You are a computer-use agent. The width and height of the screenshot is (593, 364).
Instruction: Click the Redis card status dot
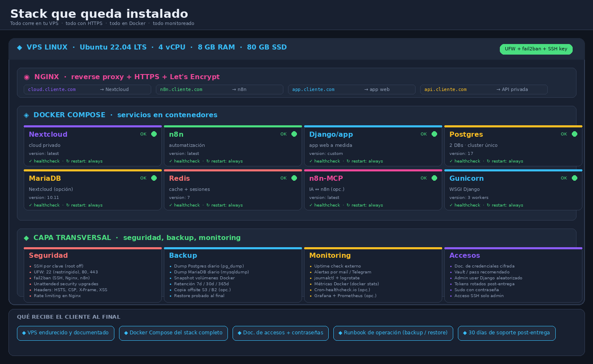pos(294,178)
